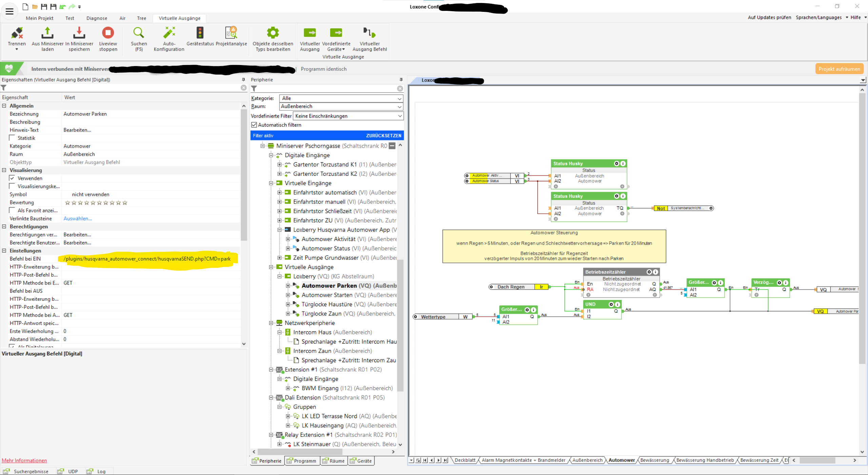Open the Kategorie dropdown
Viewport: 868px width, 475px height.
tap(399, 98)
